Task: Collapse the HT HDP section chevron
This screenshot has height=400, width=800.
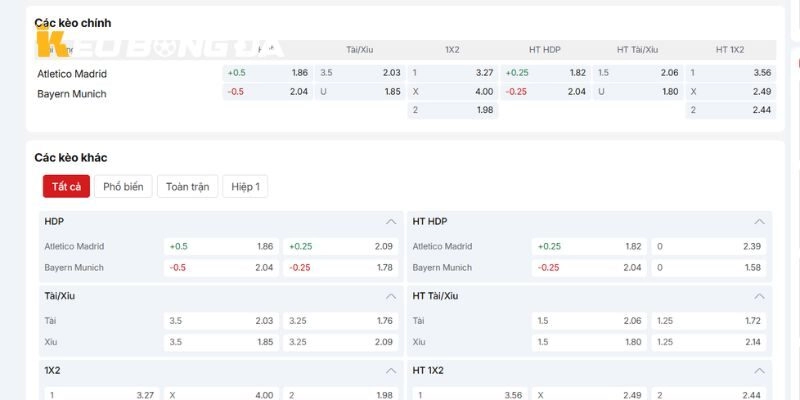Action: 759,221
